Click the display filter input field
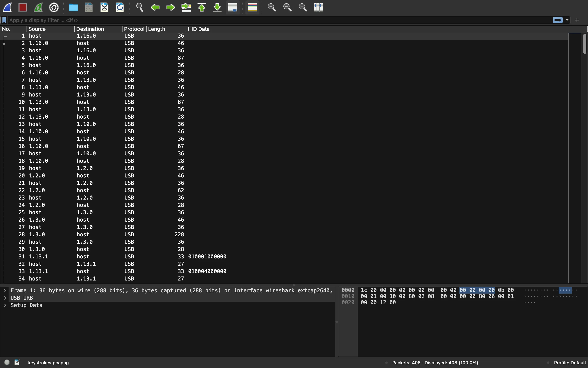588x368 pixels. pyautogui.click(x=280, y=20)
